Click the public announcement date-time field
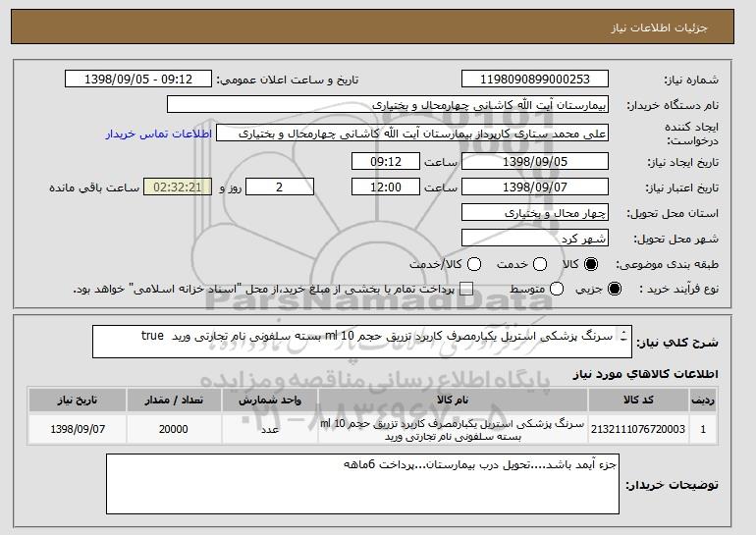This screenshot has height=535, width=756. coord(138,80)
